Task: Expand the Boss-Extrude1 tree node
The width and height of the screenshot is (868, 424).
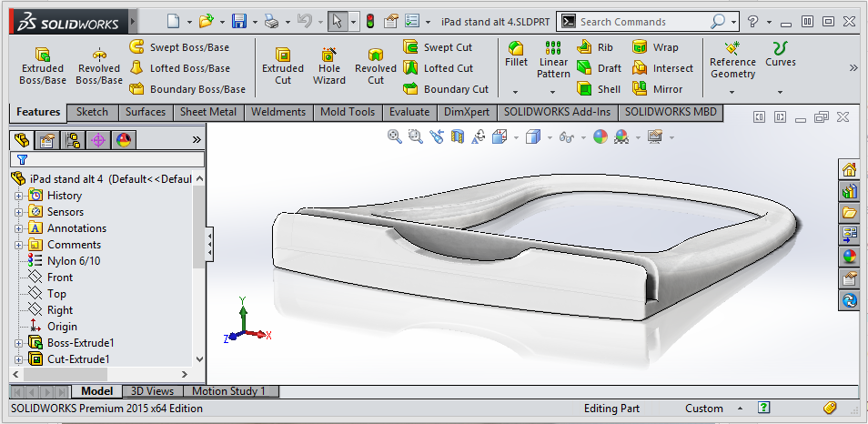Action: [17, 343]
